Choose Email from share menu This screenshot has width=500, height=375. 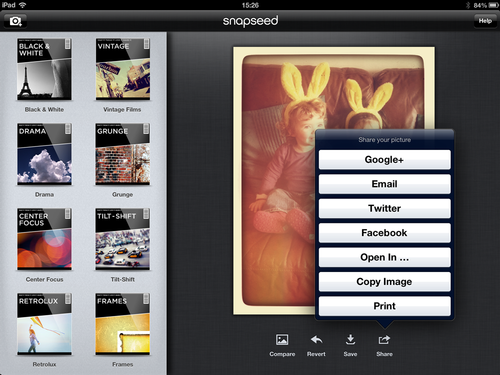click(385, 184)
